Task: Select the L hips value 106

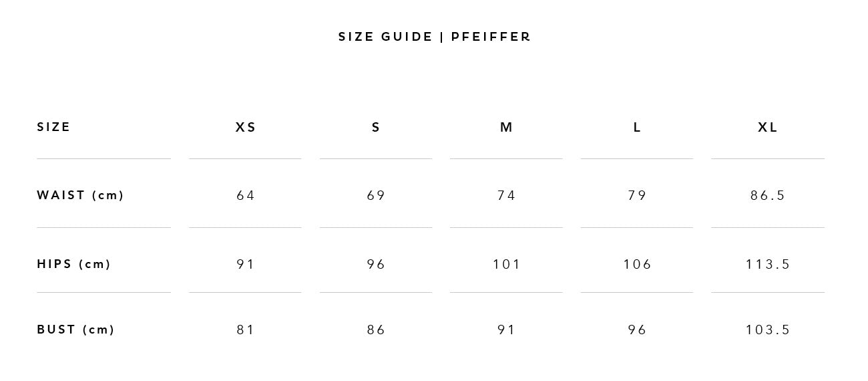Action: click(637, 264)
